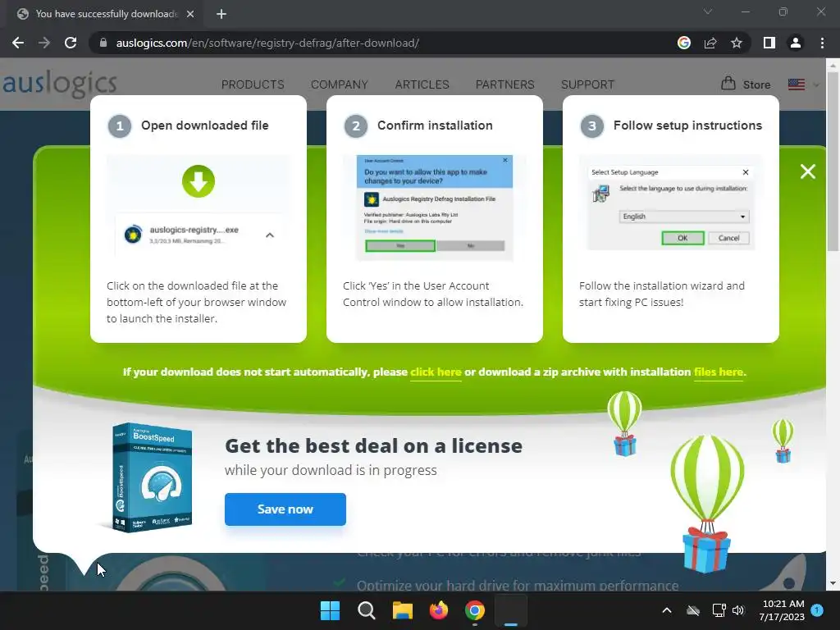Open Chrome side panel
This screenshot has height=630, width=840.
point(769,43)
